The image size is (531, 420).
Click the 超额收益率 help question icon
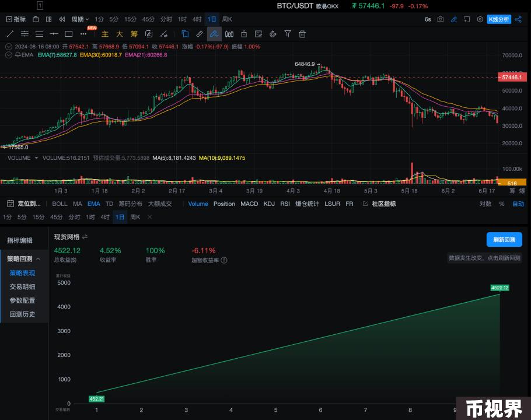pos(224,260)
